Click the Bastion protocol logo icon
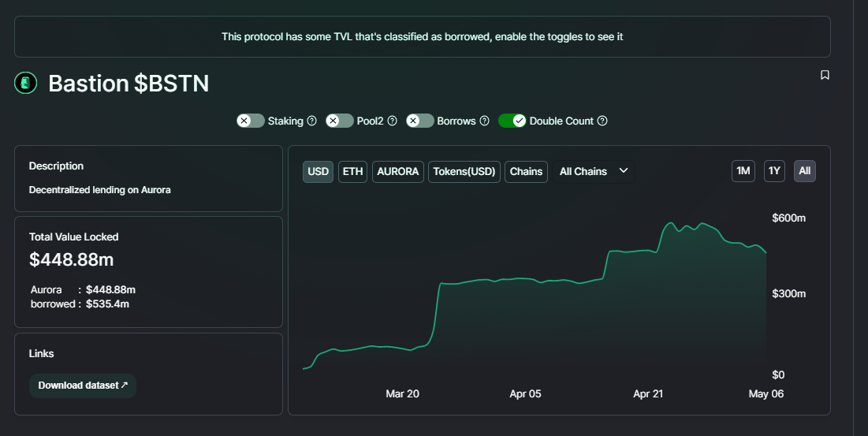Image resolution: width=868 pixels, height=436 pixels. [25, 83]
